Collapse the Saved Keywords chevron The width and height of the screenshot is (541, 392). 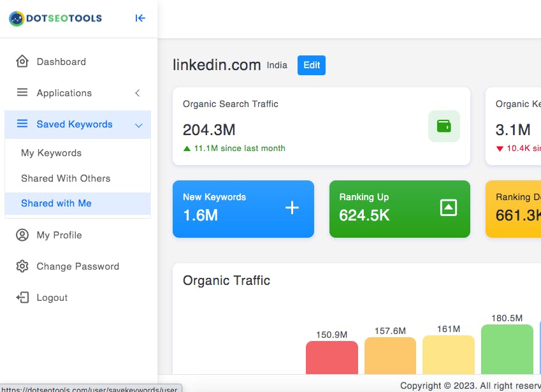tap(139, 126)
